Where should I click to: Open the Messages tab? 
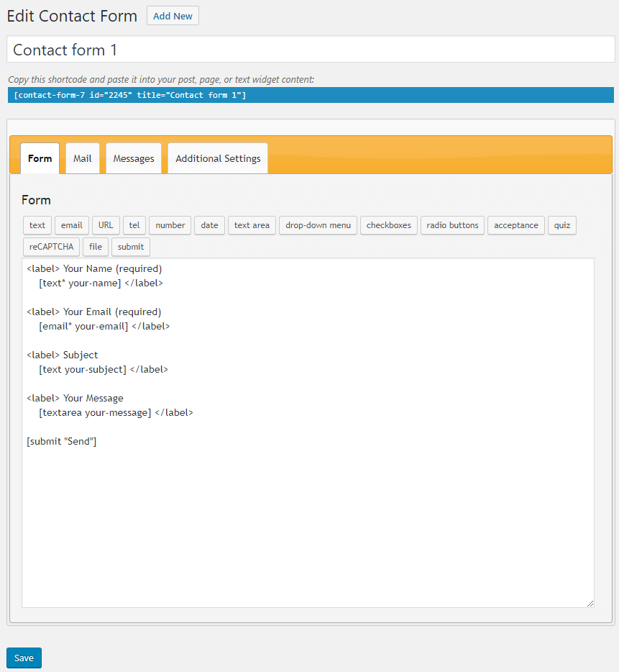(x=134, y=158)
